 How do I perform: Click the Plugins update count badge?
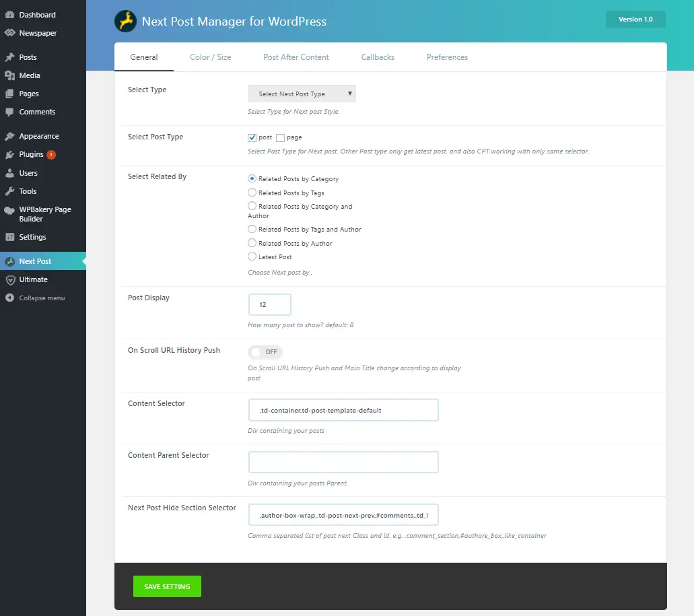coord(51,154)
